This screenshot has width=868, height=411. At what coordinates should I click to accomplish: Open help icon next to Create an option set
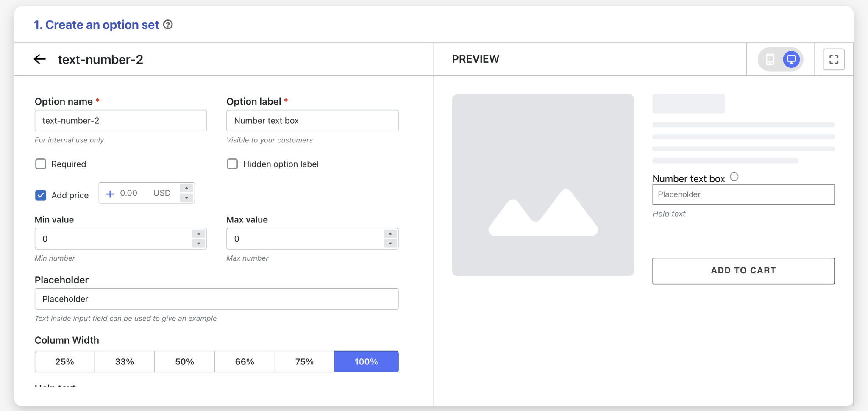pyautogui.click(x=168, y=25)
